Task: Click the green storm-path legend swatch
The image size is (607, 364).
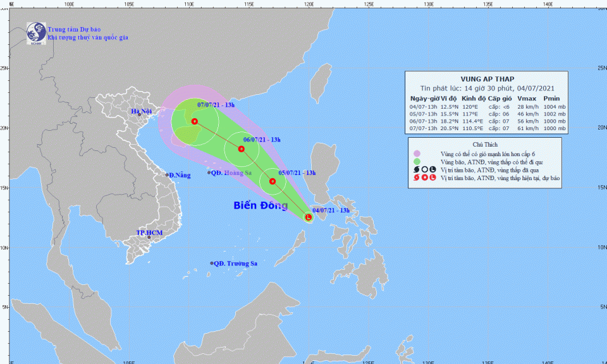Action: 416,162
